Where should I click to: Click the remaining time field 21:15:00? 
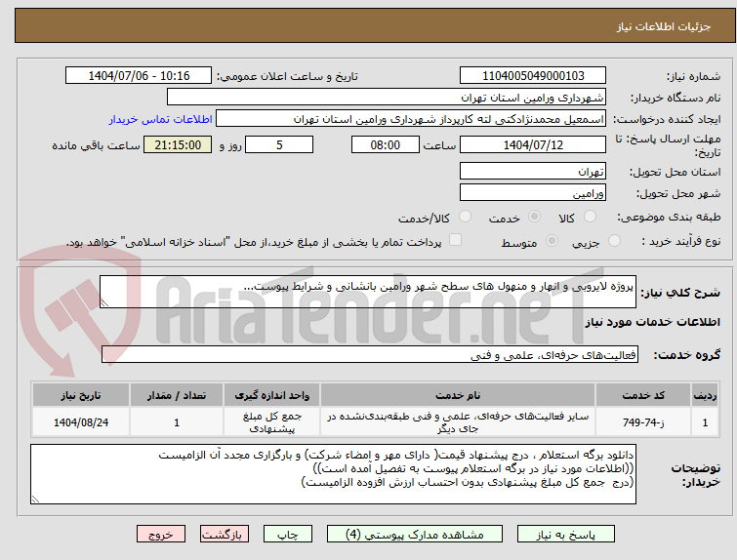[x=178, y=144]
